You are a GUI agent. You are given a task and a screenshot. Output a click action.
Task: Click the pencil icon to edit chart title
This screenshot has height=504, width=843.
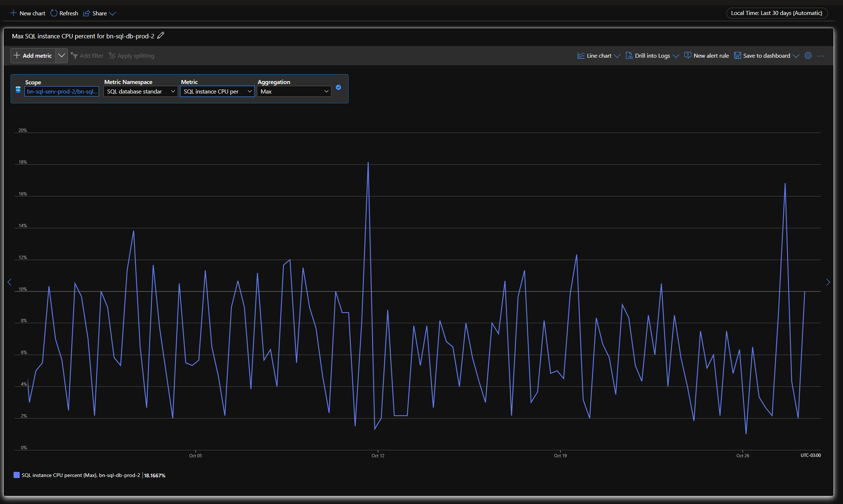tap(160, 35)
